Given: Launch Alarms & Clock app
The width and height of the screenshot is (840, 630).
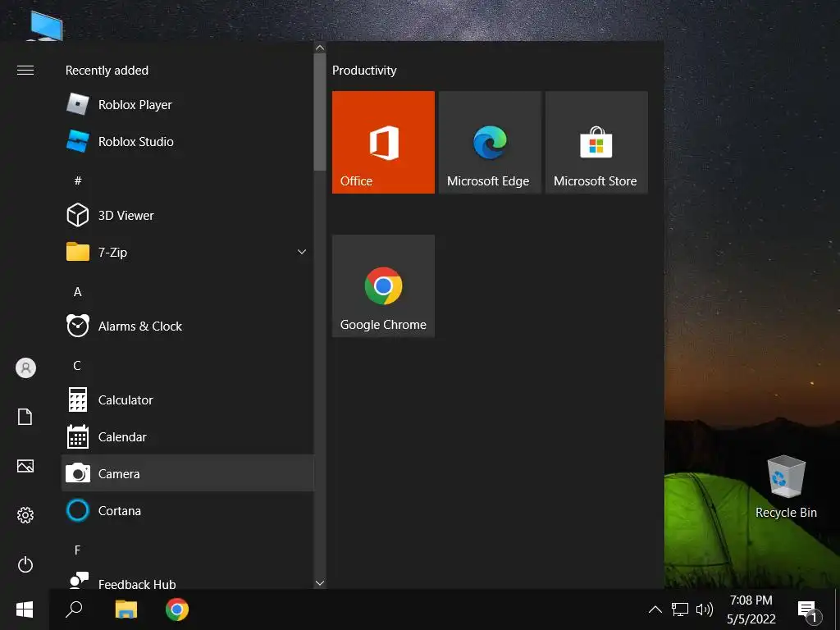Looking at the screenshot, I should (188, 326).
